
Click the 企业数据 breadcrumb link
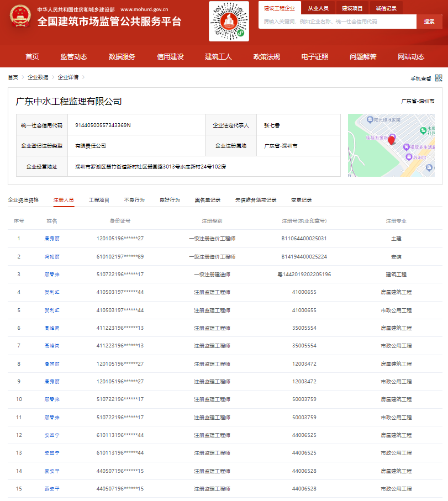[x=38, y=77]
